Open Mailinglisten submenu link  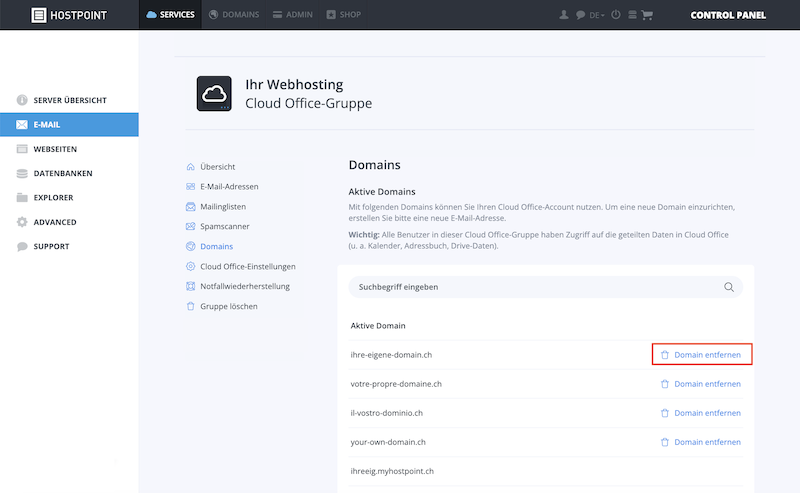[223, 207]
